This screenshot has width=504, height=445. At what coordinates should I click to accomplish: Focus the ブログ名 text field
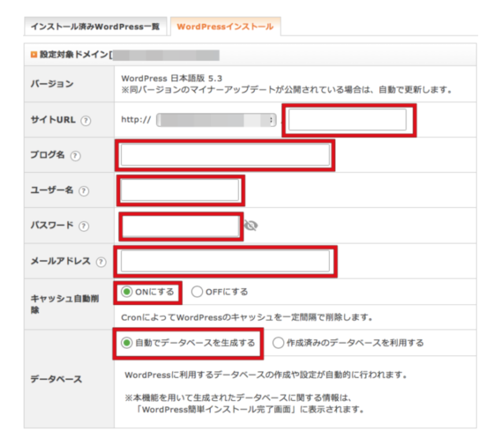pyautogui.click(x=225, y=155)
